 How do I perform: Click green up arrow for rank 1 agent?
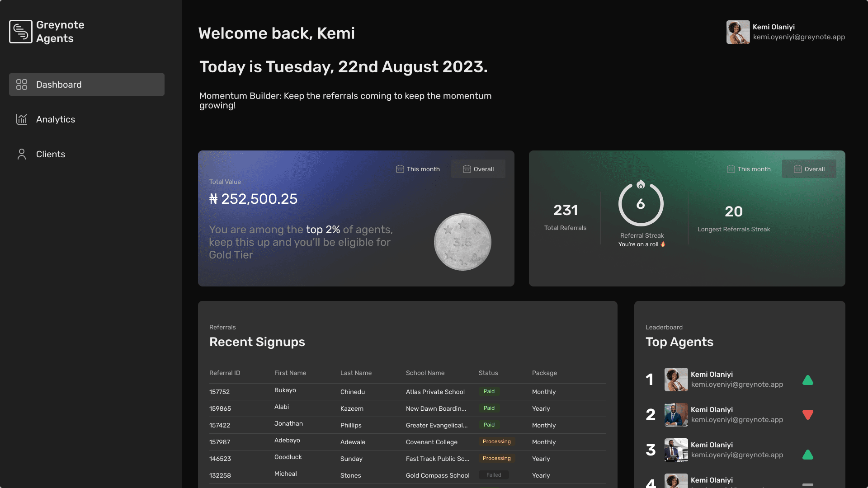(807, 380)
